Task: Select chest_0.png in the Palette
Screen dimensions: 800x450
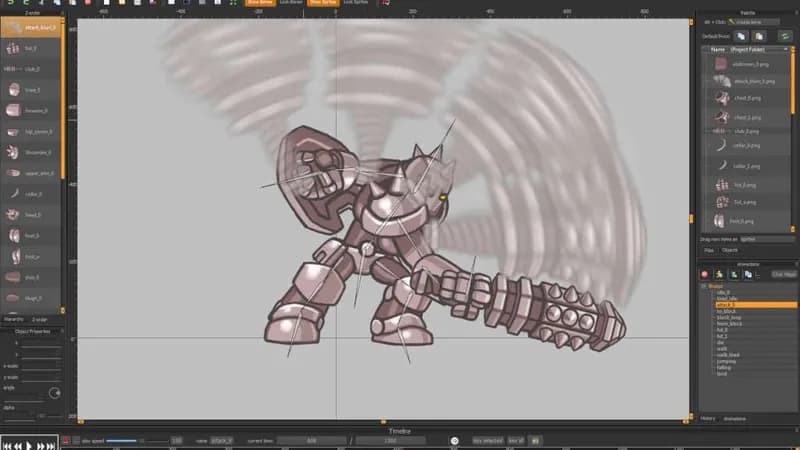Action: tap(747, 98)
